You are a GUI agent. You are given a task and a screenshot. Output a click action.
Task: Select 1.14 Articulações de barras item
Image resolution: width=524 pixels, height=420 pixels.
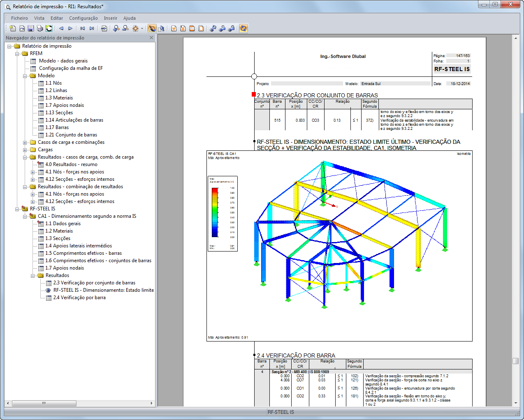click(74, 120)
